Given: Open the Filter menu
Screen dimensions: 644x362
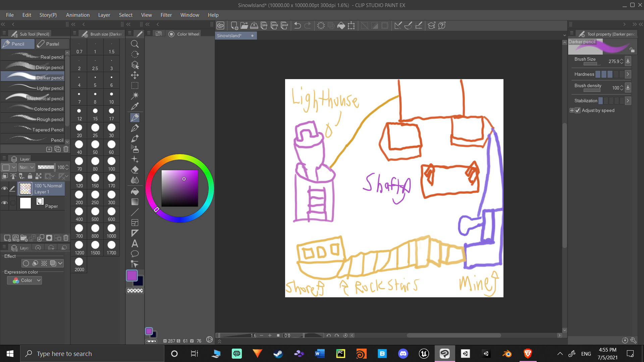Looking at the screenshot, I should (x=166, y=15).
